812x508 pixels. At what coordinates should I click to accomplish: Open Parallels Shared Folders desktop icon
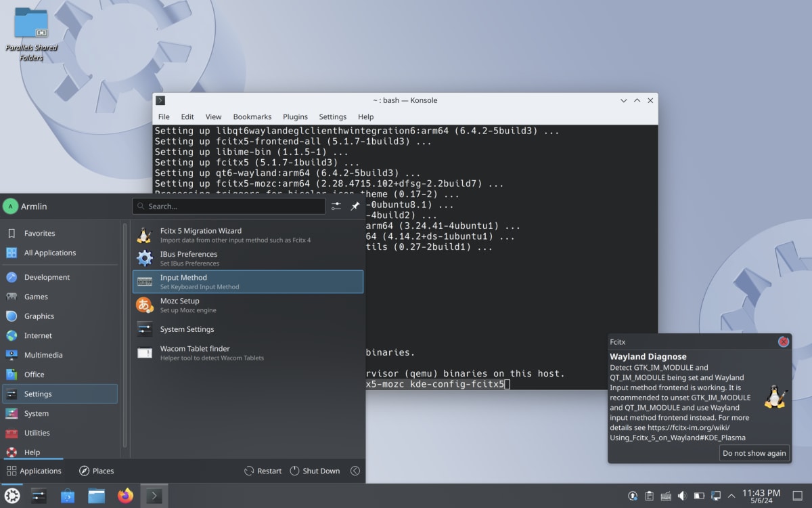click(31, 34)
